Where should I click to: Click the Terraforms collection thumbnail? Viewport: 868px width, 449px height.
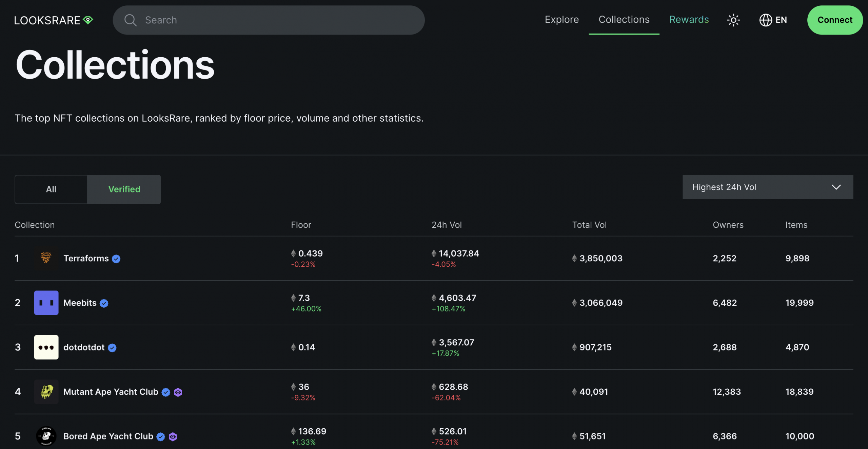coord(46,258)
